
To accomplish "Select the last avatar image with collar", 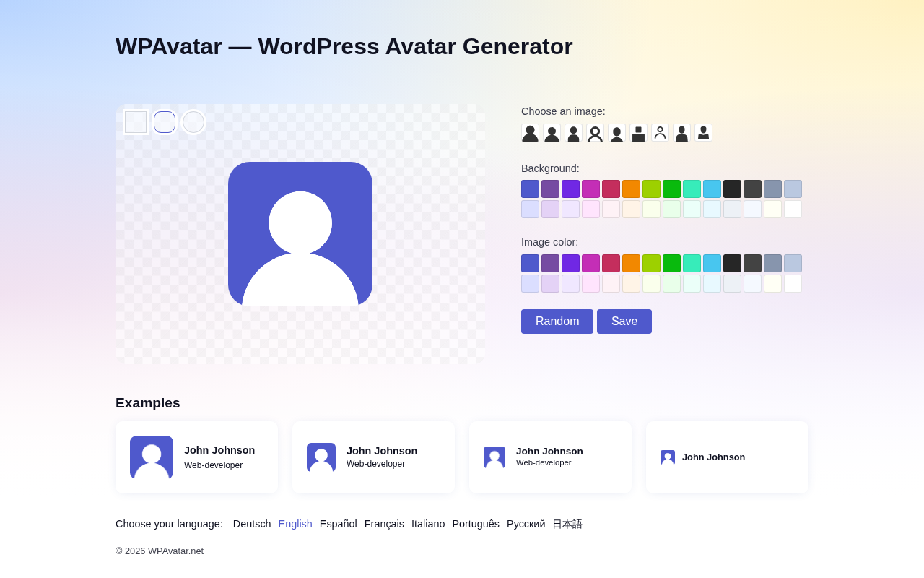I will click(703, 133).
